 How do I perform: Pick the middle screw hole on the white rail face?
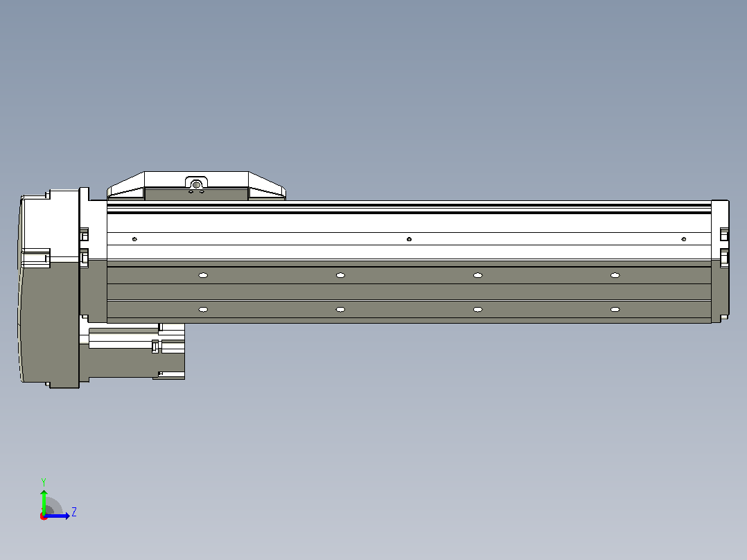[409, 239]
